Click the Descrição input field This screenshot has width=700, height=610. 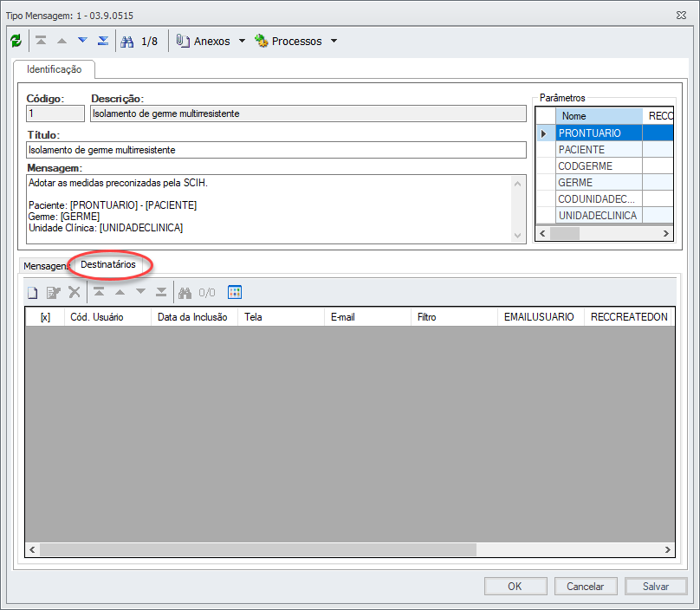(308, 114)
